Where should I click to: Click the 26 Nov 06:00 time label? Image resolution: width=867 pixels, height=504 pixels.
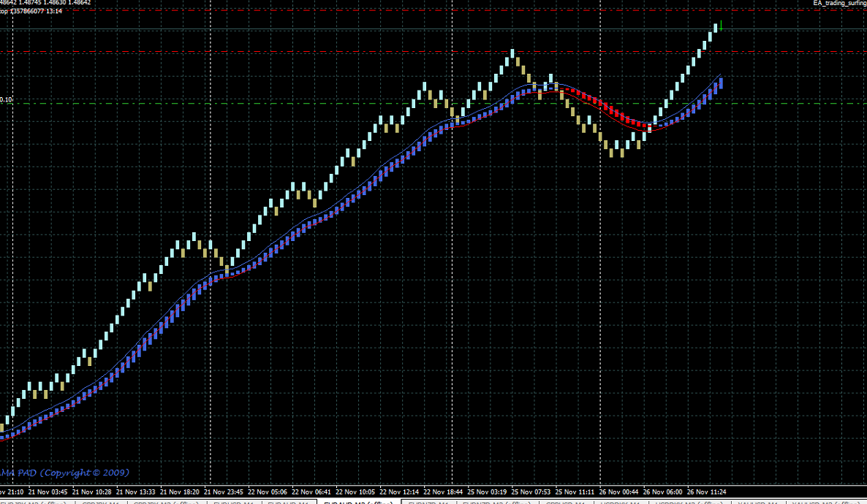coord(662,492)
